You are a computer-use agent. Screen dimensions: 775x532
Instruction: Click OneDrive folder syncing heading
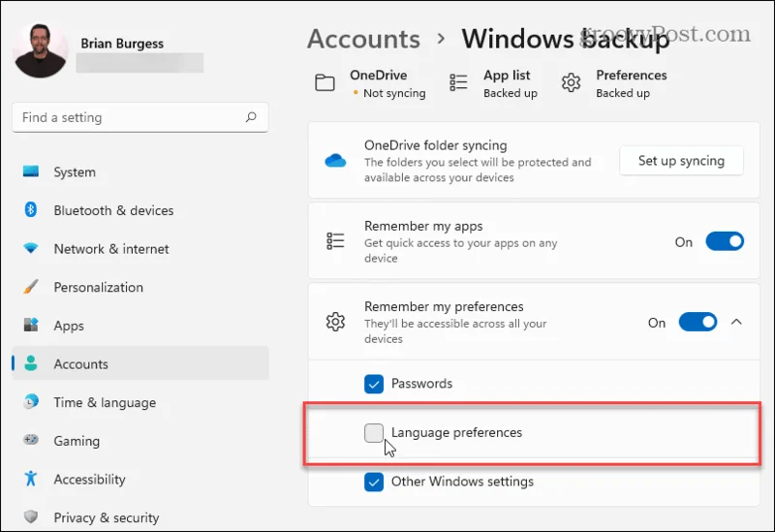[x=435, y=145]
